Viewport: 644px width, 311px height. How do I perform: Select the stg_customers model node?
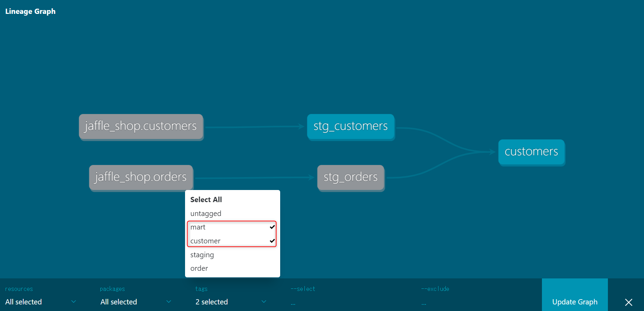click(x=351, y=126)
